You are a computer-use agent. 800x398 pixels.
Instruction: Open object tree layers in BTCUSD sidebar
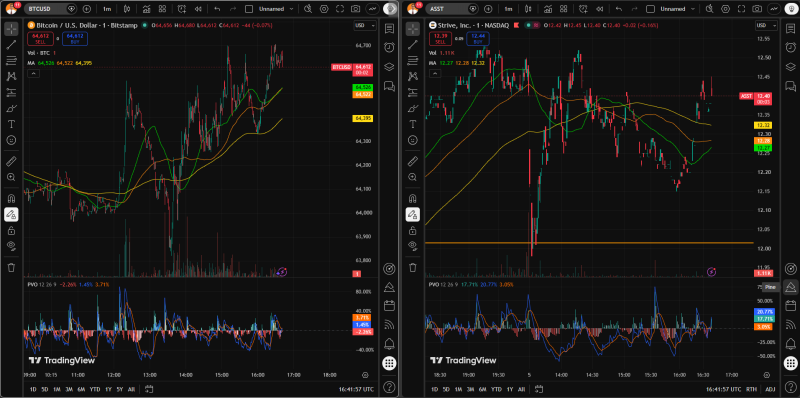pyautogui.click(x=389, y=66)
